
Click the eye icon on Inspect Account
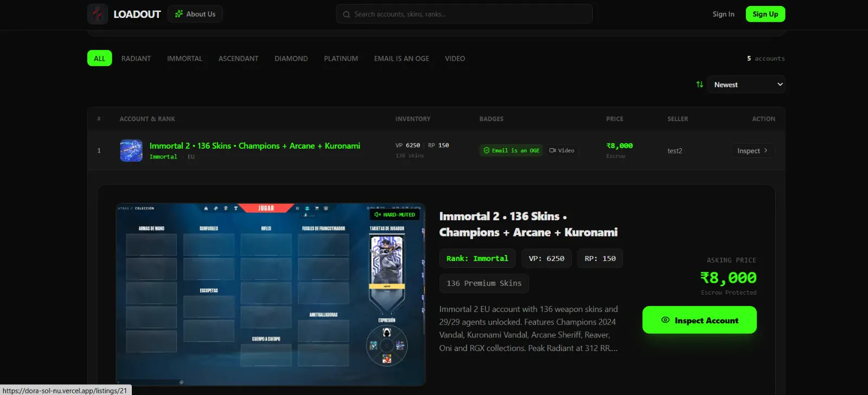point(665,320)
